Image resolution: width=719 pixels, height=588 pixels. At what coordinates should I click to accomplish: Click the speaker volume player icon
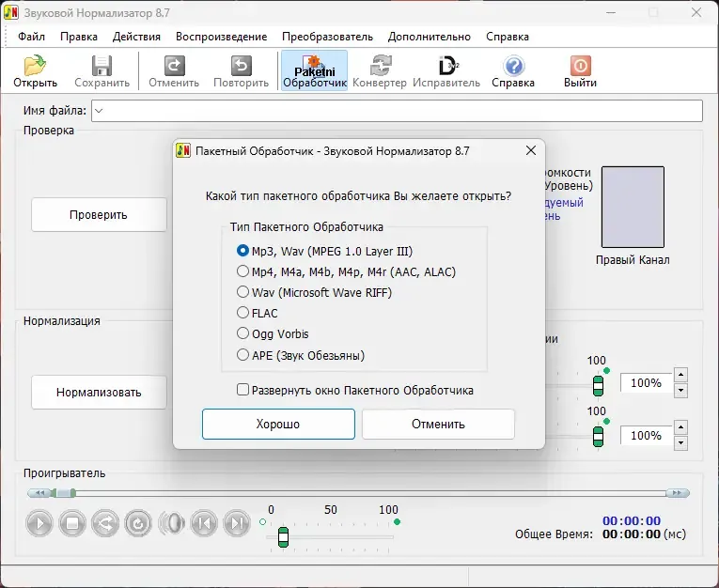point(171,523)
